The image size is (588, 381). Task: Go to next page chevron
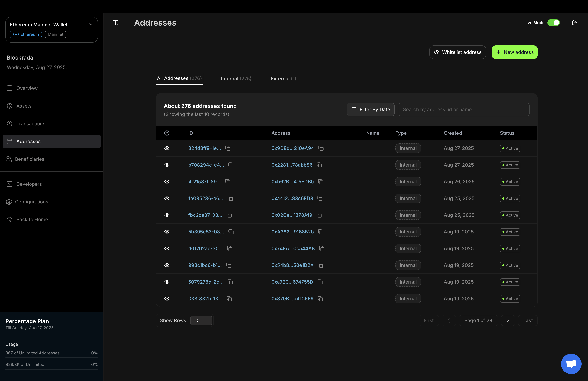click(508, 320)
